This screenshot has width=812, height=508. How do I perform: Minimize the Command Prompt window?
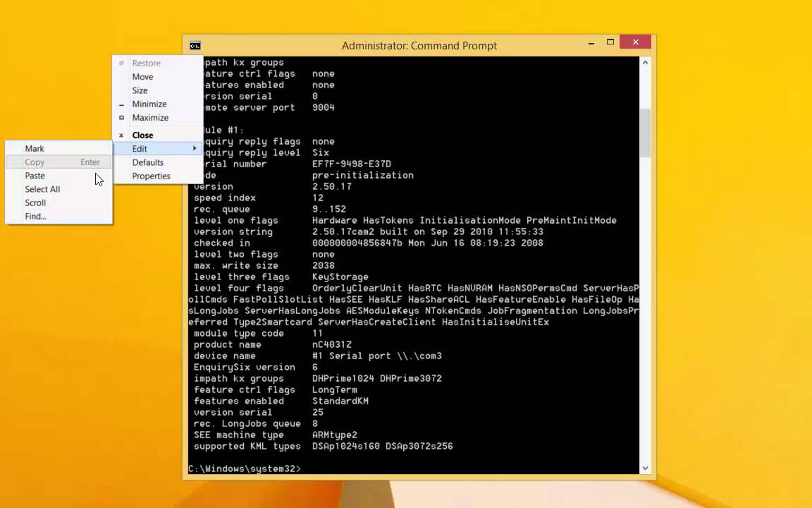591,43
